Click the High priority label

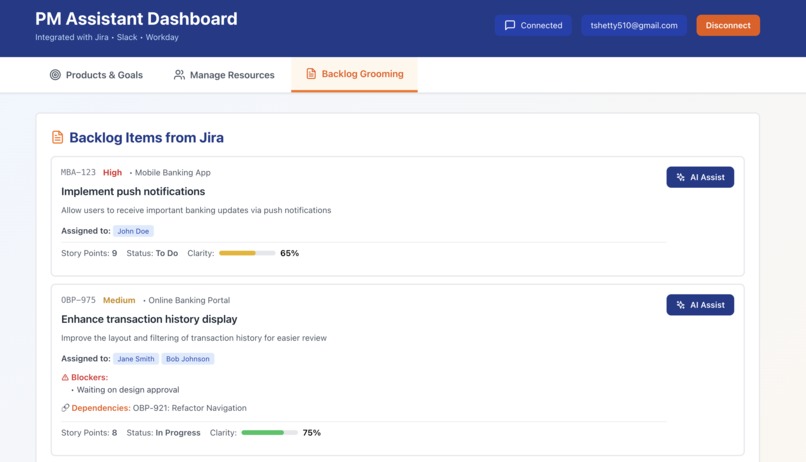112,173
